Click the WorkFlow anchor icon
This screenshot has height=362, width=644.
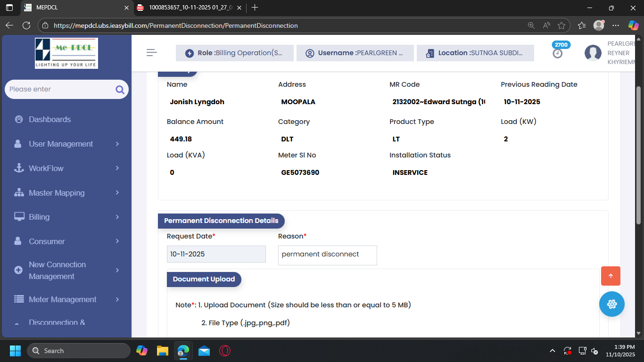[19, 168]
